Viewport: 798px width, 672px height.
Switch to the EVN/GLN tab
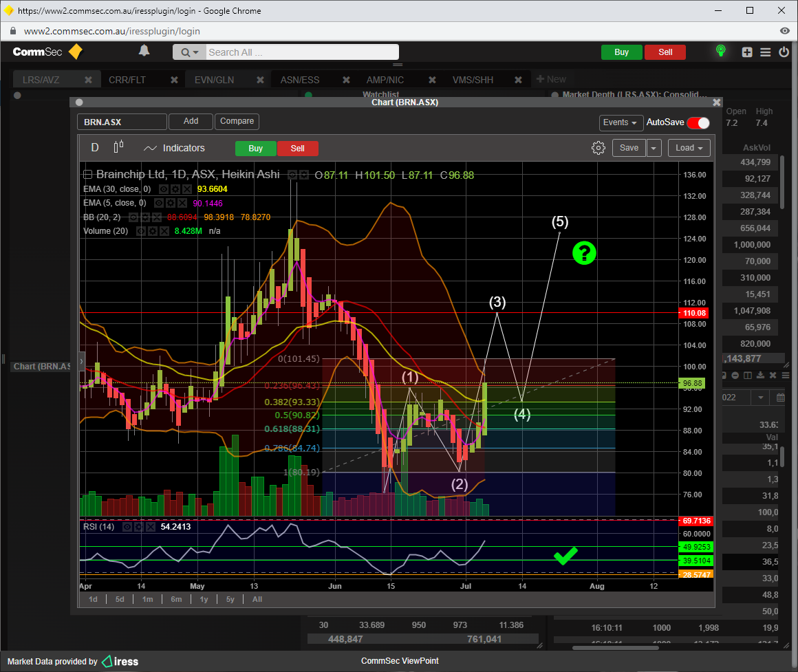tap(214, 80)
